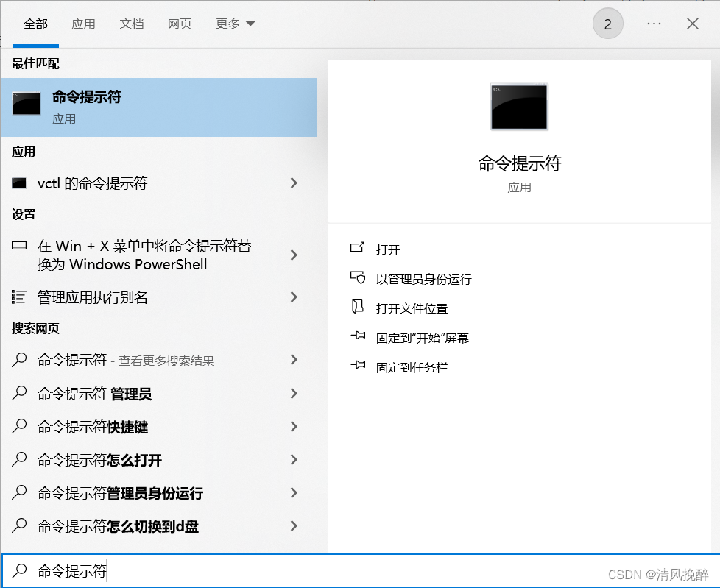Choose 固定到"开始"屏幕
This screenshot has width=720, height=588.
click(422, 338)
